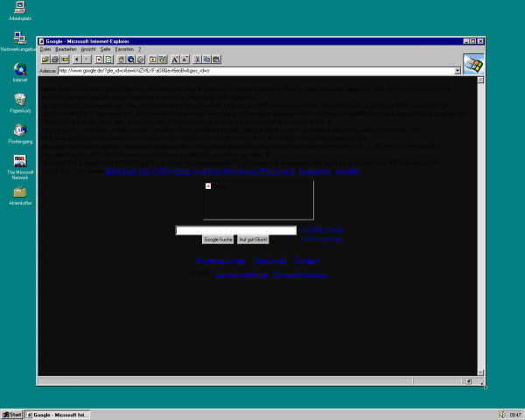Open Favorites folder toolbar icon
This screenshot has height=420, width=525.
pyautogui.click(x=153, y=59)
